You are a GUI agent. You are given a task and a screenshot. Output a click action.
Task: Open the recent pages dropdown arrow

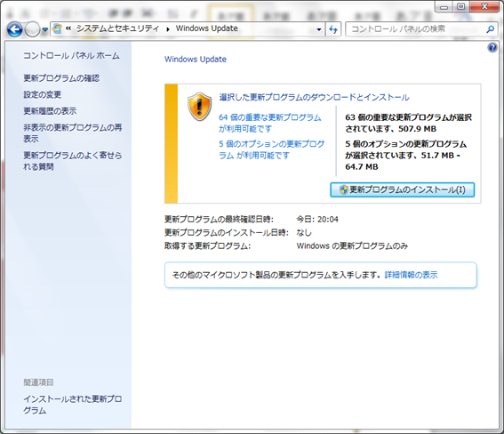(45, 30)
